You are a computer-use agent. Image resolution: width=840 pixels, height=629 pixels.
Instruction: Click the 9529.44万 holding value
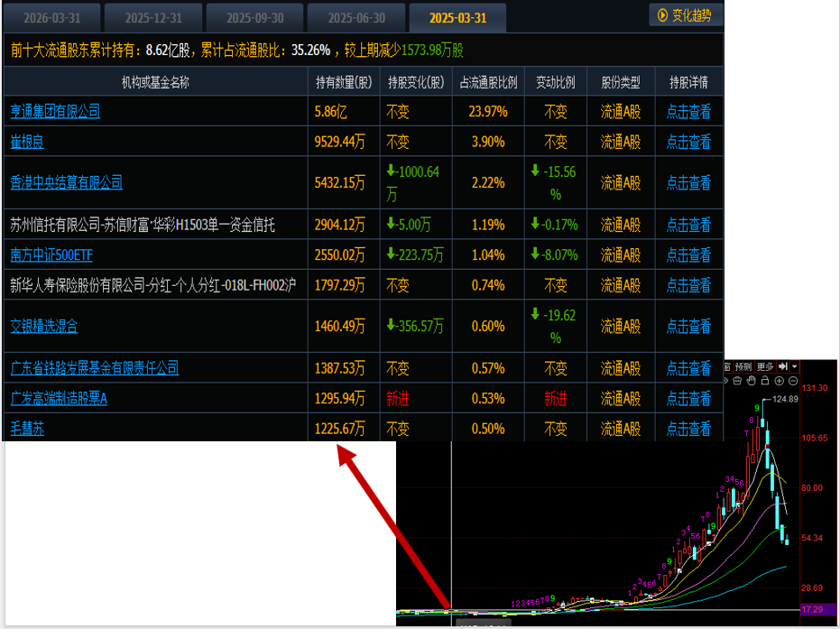(339, 142)
